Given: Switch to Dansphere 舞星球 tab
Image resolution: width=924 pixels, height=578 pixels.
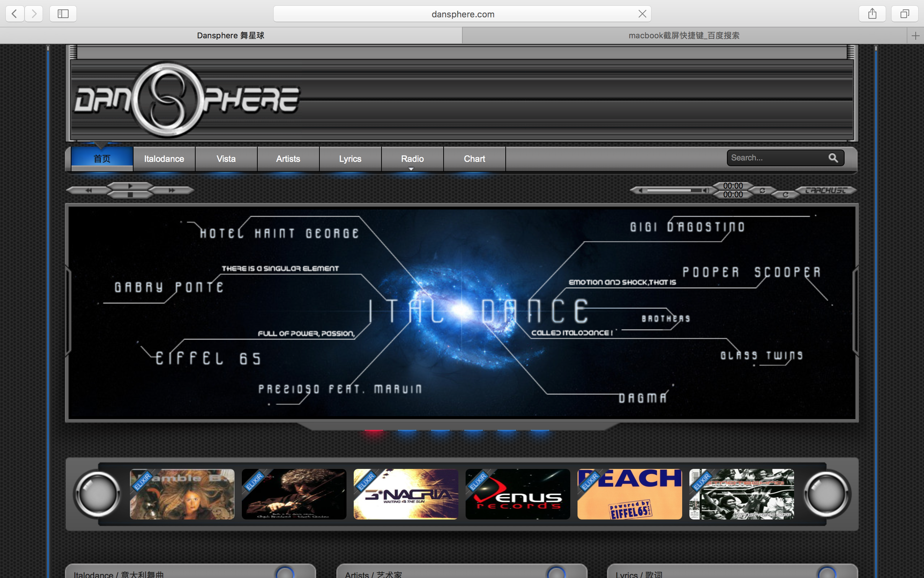Looking at the screenshot, I should [x=231, y=35].
